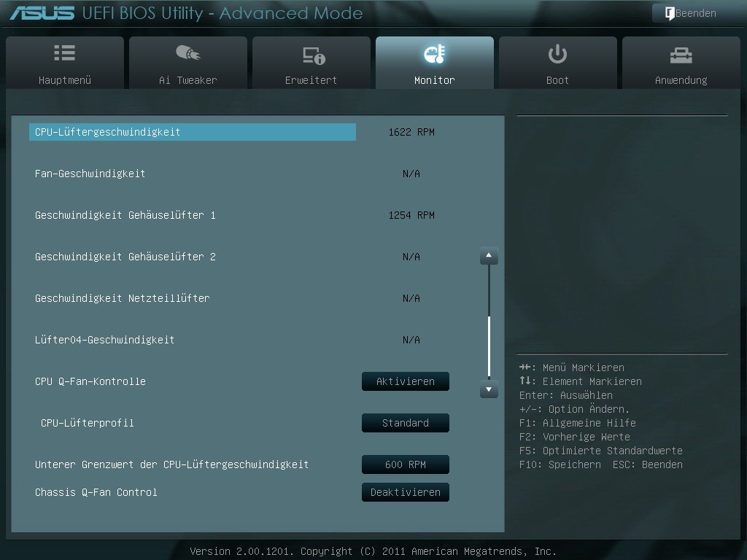
Task: Click the F1: Allgemeine Hilfe hint
Action: [x=578, y=423]
